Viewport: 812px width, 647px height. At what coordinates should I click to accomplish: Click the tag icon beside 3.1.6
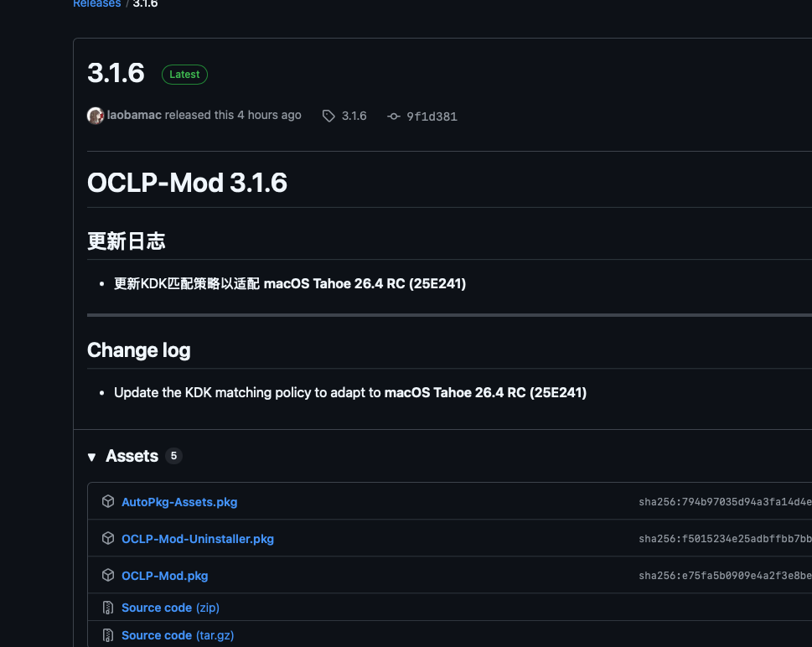(328, 116)
